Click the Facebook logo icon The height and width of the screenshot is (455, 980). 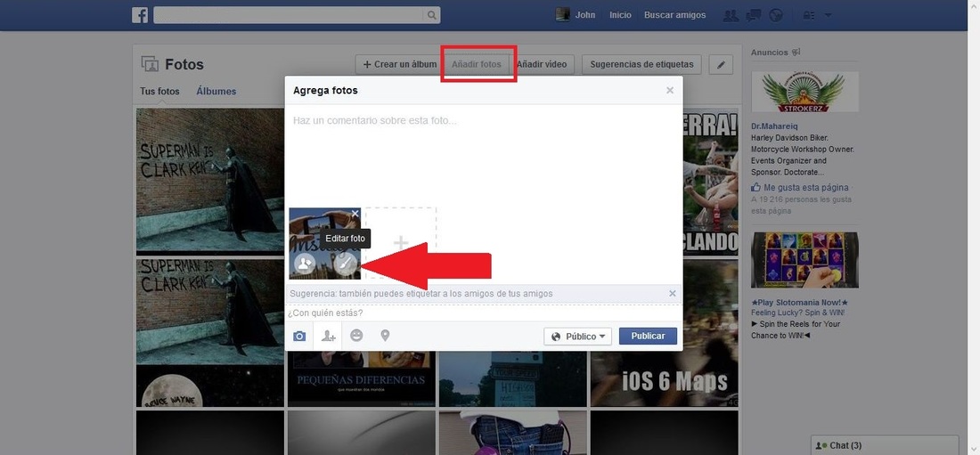140,15
